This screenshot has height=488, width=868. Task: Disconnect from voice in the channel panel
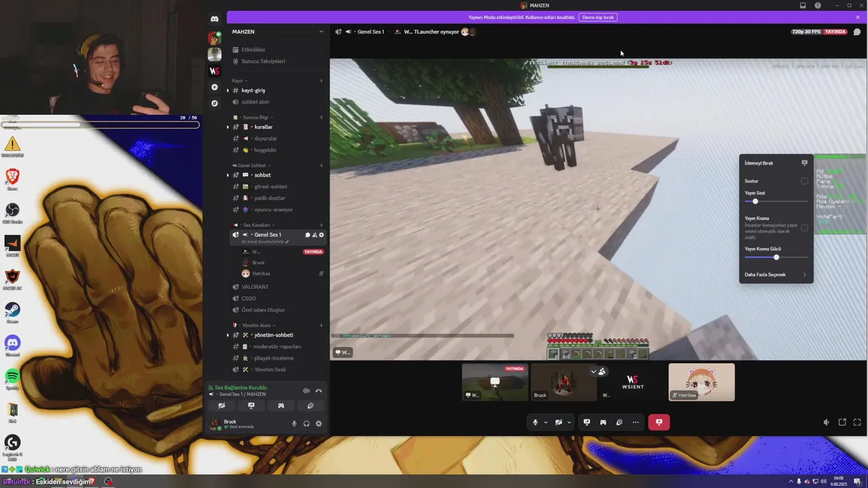tap(319, 390)
